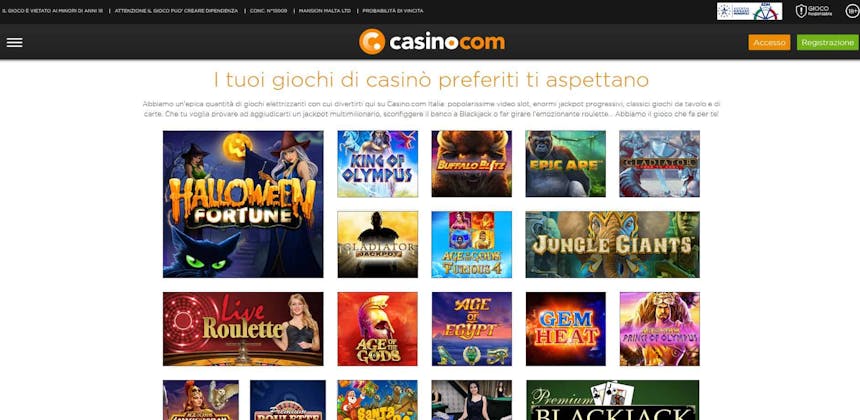Select the Age of Egypt game
This screenshot has height=420, width=860.
coord(472,328)
